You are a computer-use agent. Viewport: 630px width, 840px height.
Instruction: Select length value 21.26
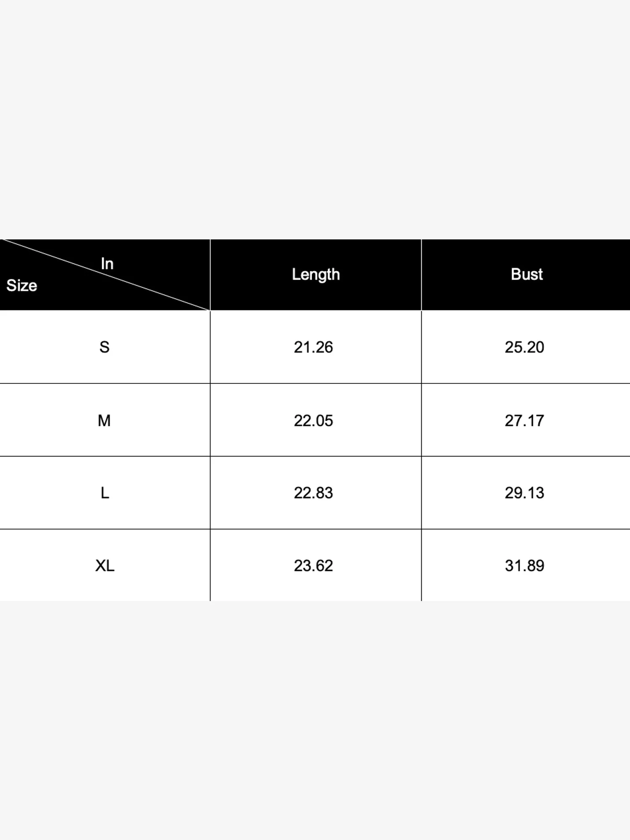313,347
